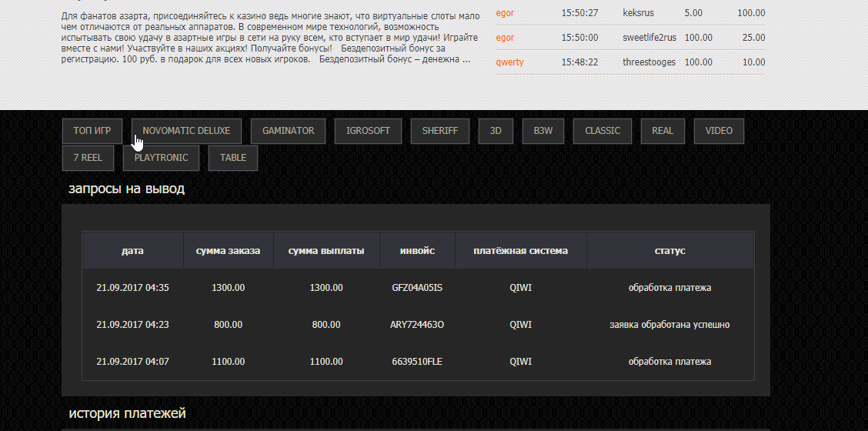Click the статус column header
Screen dimensions: 868x431
tap(669, 251)
